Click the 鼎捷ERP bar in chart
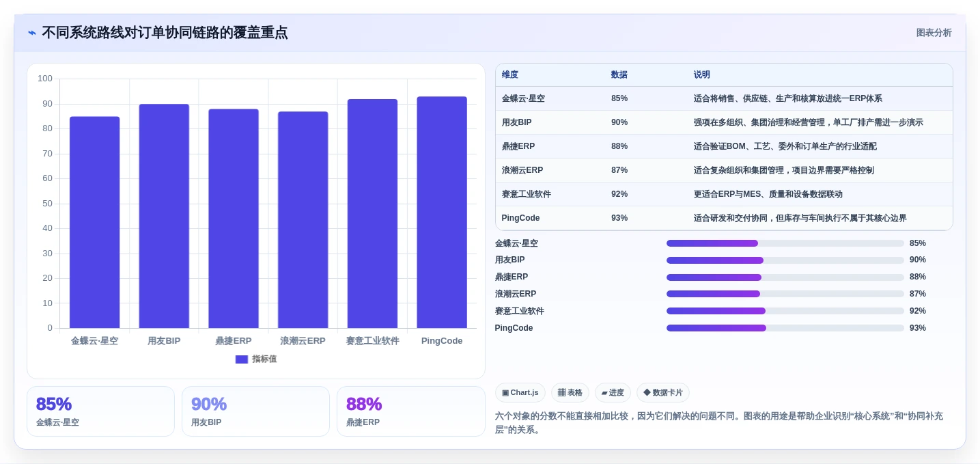 point(234,219)
